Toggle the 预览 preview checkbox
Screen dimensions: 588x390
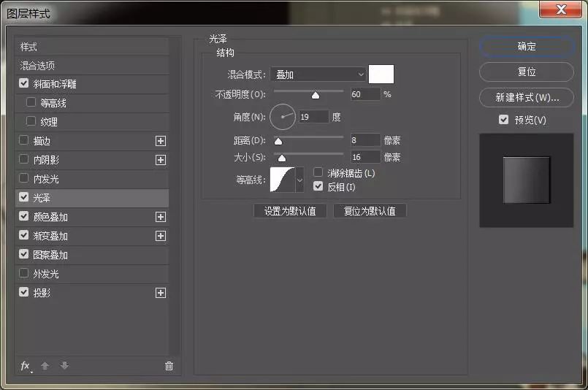[x=503, y=120]
